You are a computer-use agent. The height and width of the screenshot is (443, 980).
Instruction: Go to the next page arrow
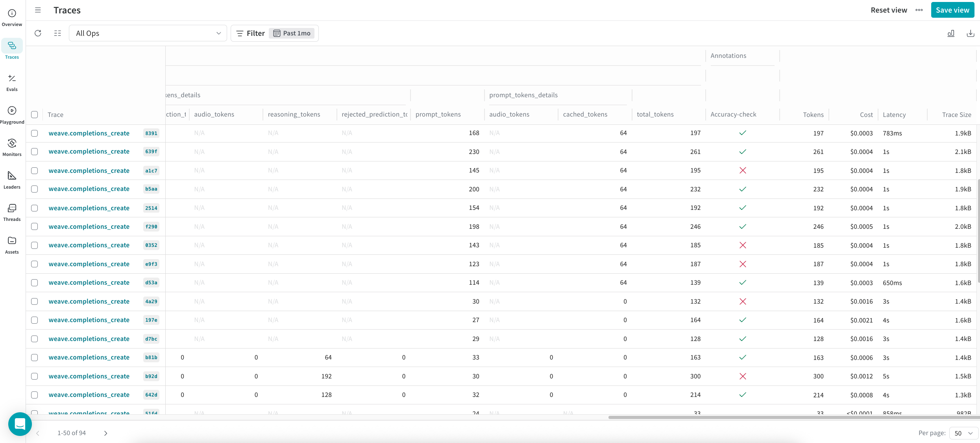pyautogui.click(x=105, y=433)
